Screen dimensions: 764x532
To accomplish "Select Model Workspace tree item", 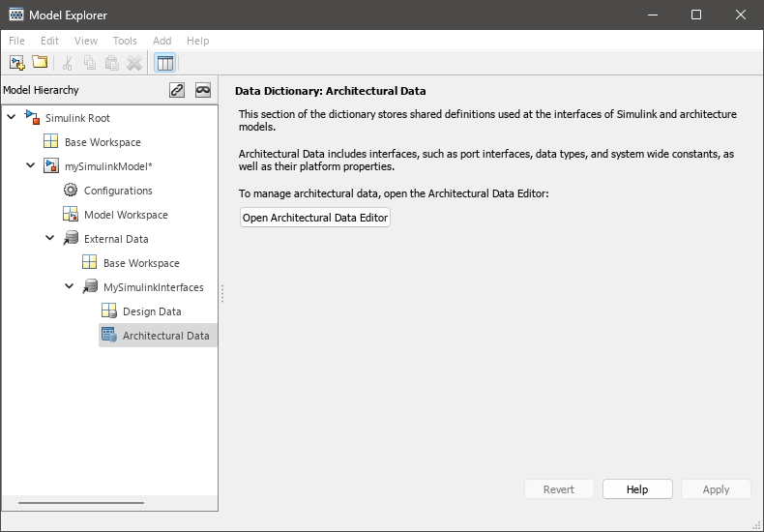I will [x=126, y=215].
